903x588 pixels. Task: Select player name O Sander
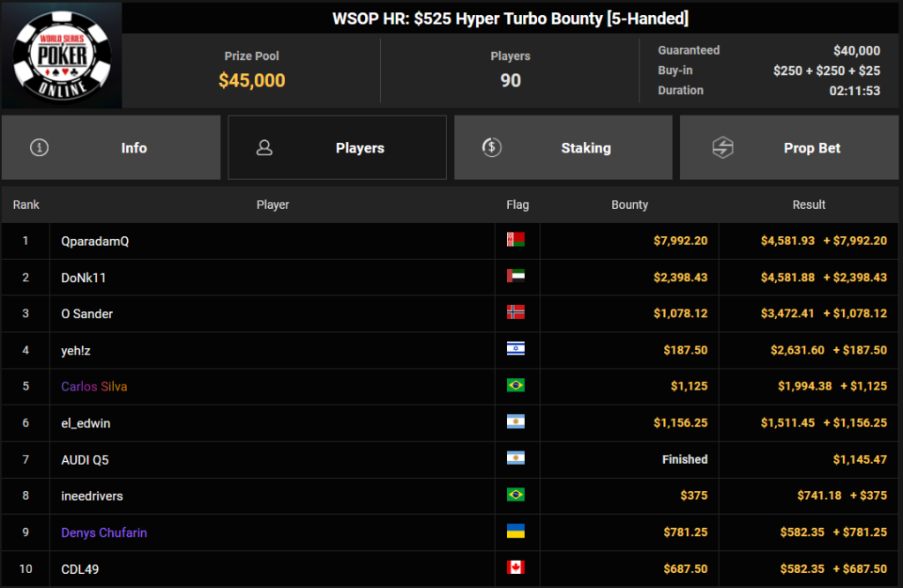tap(87, 314)
